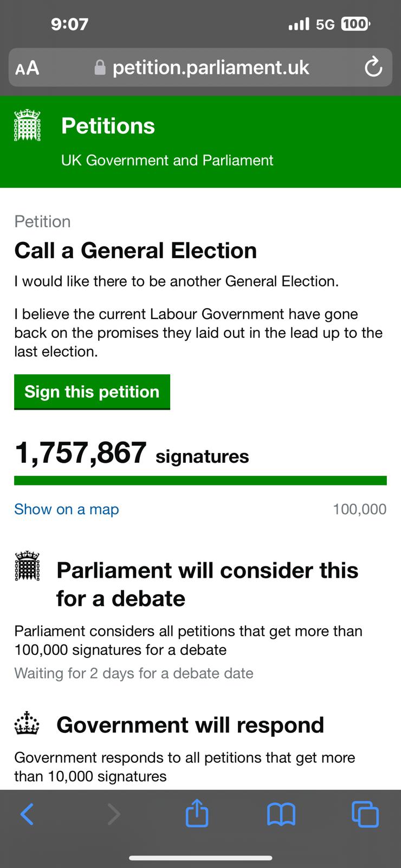Tap the padlock icon in address bar

100,67
